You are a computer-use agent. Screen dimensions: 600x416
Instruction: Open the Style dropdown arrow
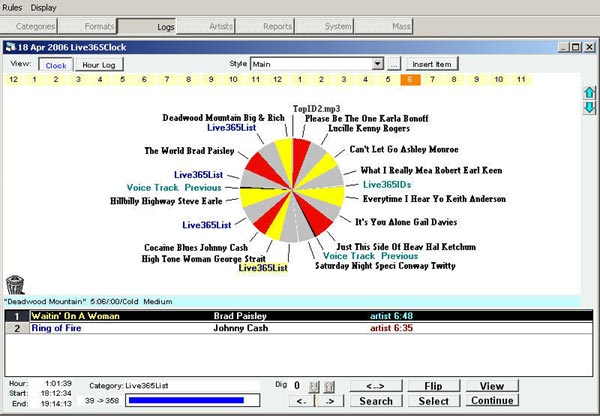pos(378,64)
